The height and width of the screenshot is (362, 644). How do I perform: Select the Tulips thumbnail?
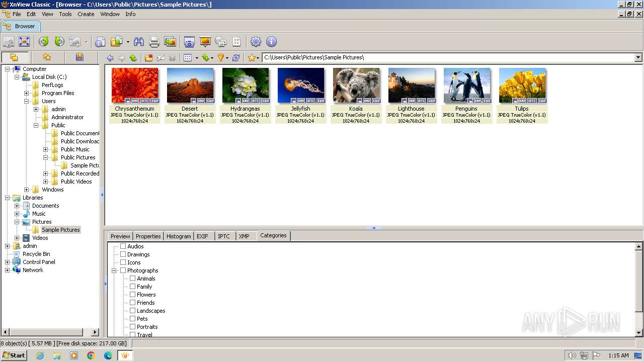coord(522,96)
